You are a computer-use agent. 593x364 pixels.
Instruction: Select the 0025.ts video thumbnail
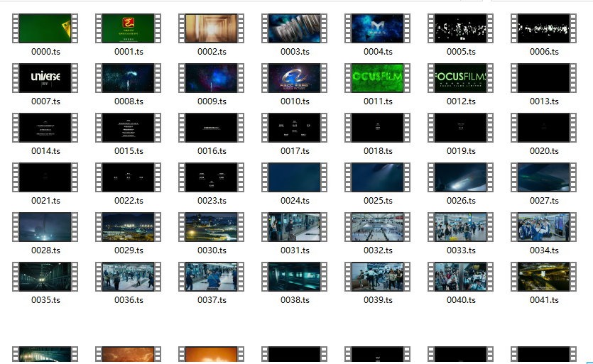pyautogui.click(x=377, y=177)
